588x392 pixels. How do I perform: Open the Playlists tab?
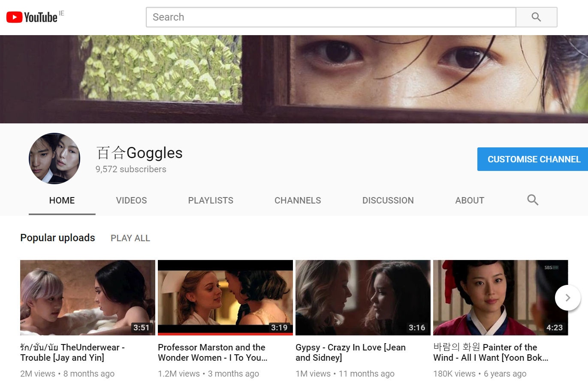[211, 200]
